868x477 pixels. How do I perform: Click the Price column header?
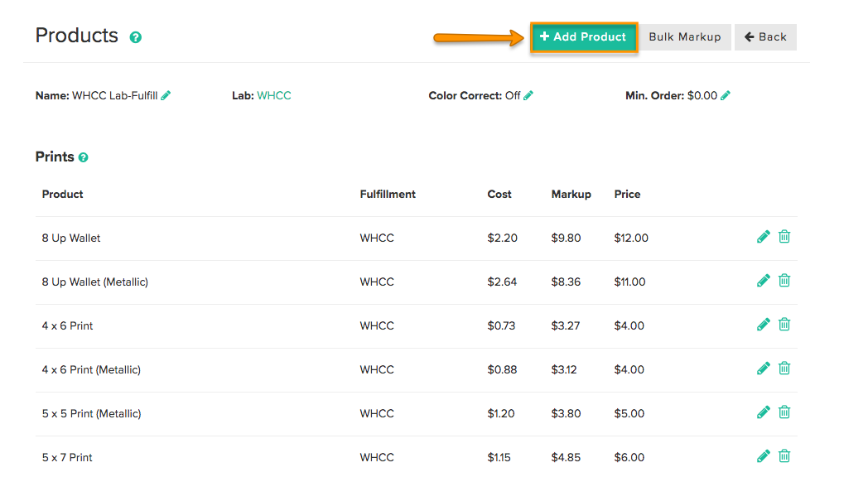pyautogui.click(x=627, y=195)
